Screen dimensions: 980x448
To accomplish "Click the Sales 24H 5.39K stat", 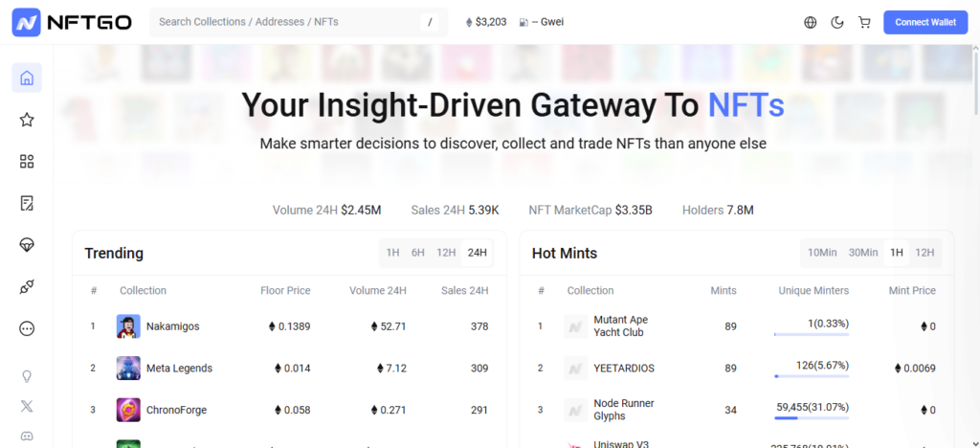I will [455, 210].
